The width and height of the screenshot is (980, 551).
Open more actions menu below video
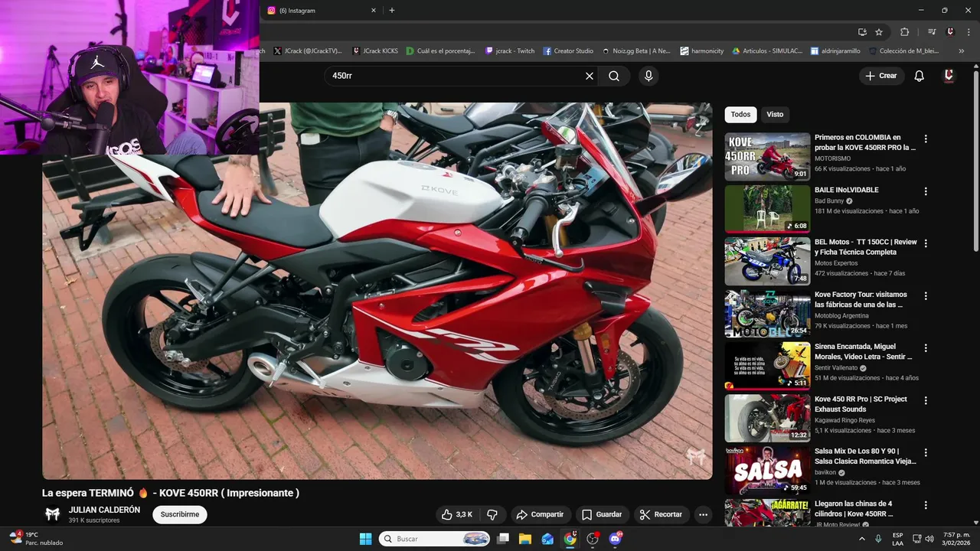(x=703, y=514)
